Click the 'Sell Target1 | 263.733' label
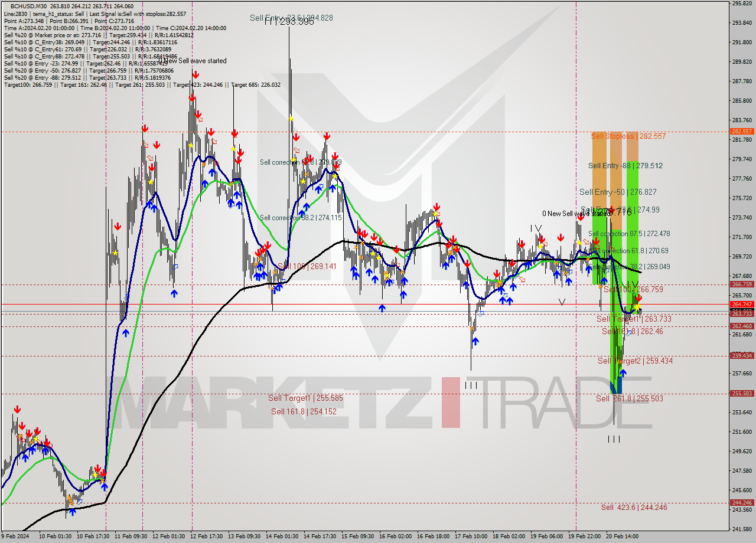The width and height of the screenshot is (756, 543). pyautogui.click(x=634, y=319)
